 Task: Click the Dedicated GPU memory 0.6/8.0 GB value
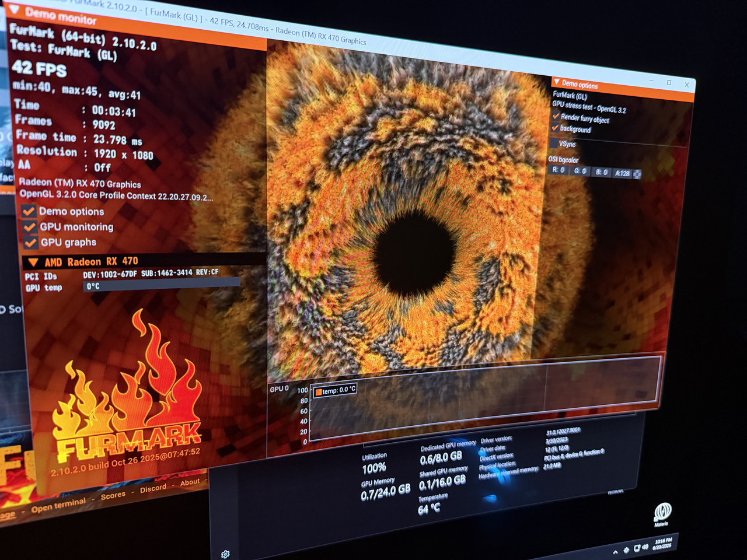pyautogui.click(x=441, y=458)
